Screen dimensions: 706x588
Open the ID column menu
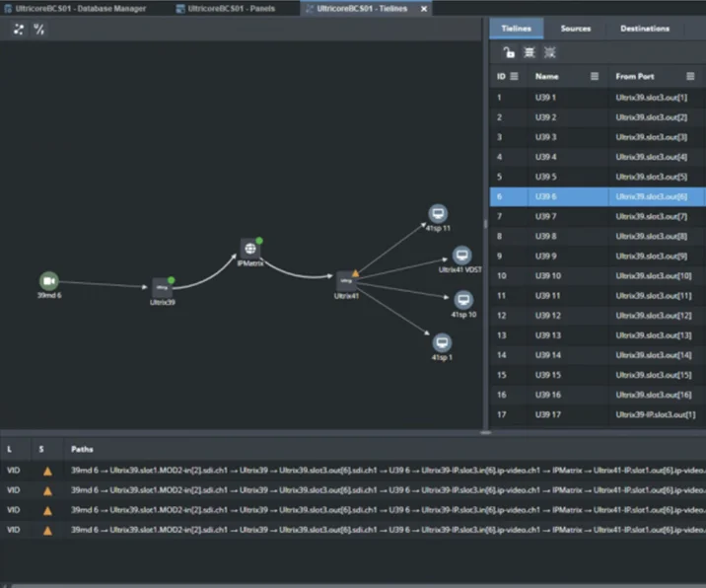514,76
